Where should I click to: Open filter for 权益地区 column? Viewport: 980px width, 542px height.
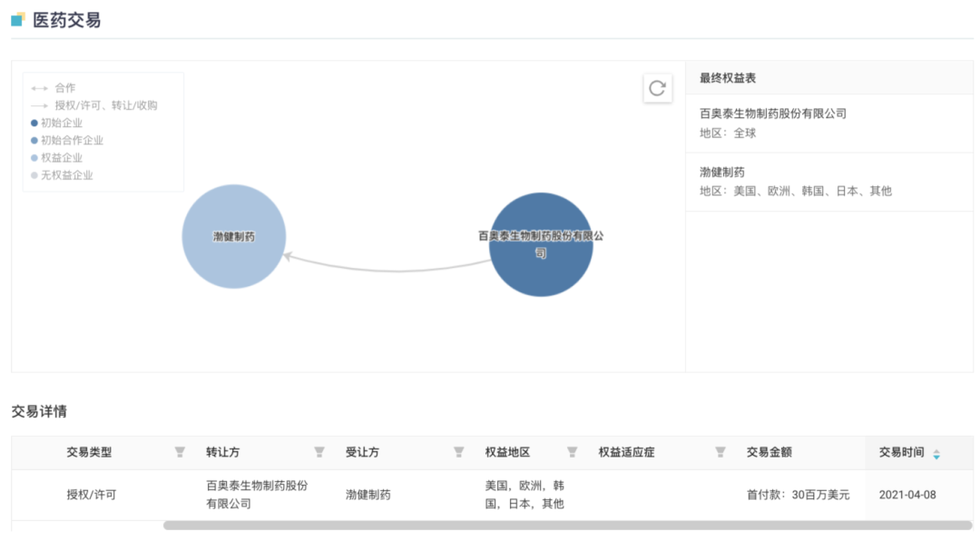point(572,452)
